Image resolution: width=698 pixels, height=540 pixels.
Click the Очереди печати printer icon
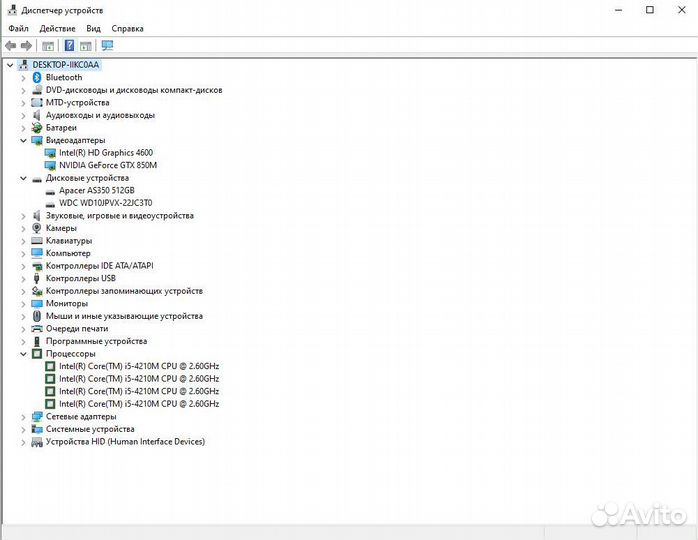[x=37, y=329]
